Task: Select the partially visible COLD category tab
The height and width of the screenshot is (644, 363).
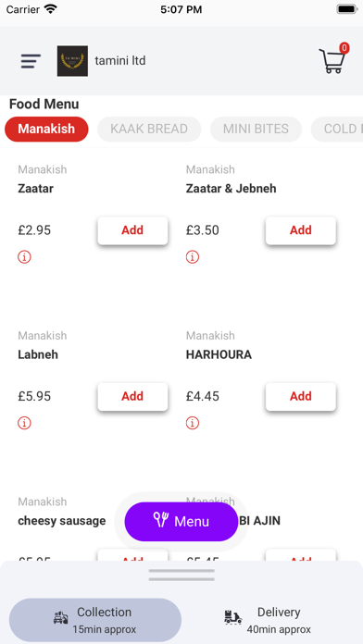Action: pos(337,129)
